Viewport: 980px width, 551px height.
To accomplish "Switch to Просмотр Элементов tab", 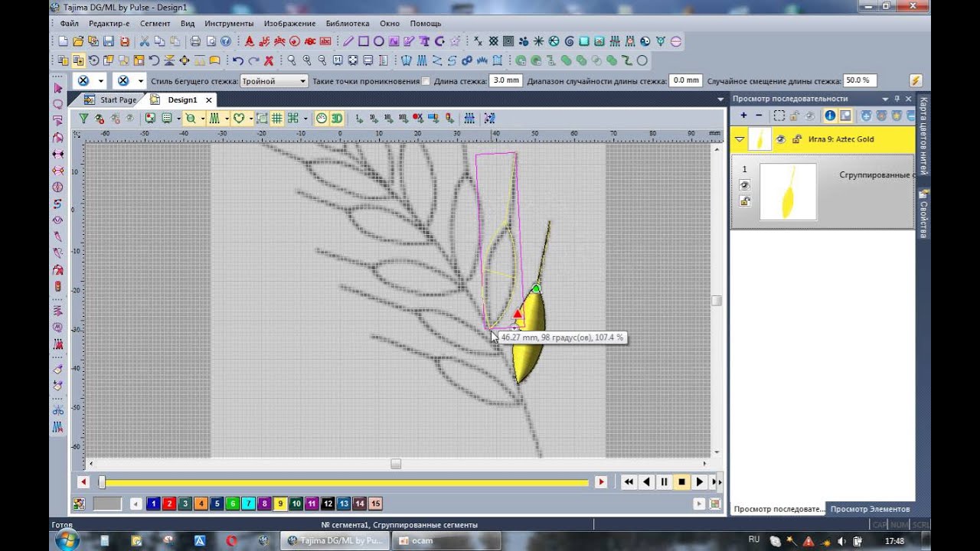I will click(x=871, y=509).
